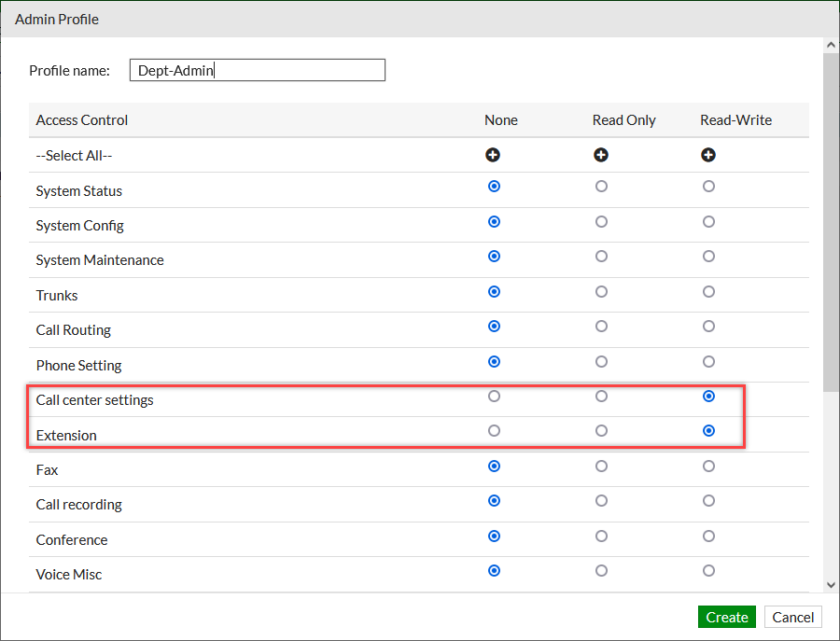This screenshot has height=641, width=840.
Task: Select None for Call center settings
Action: [x=493, y=396]
